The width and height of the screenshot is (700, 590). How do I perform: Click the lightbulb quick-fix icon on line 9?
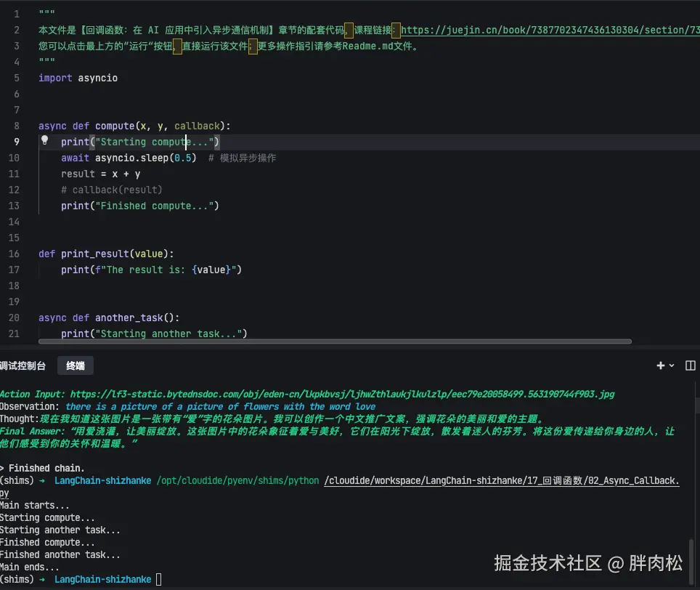[45, 142]
